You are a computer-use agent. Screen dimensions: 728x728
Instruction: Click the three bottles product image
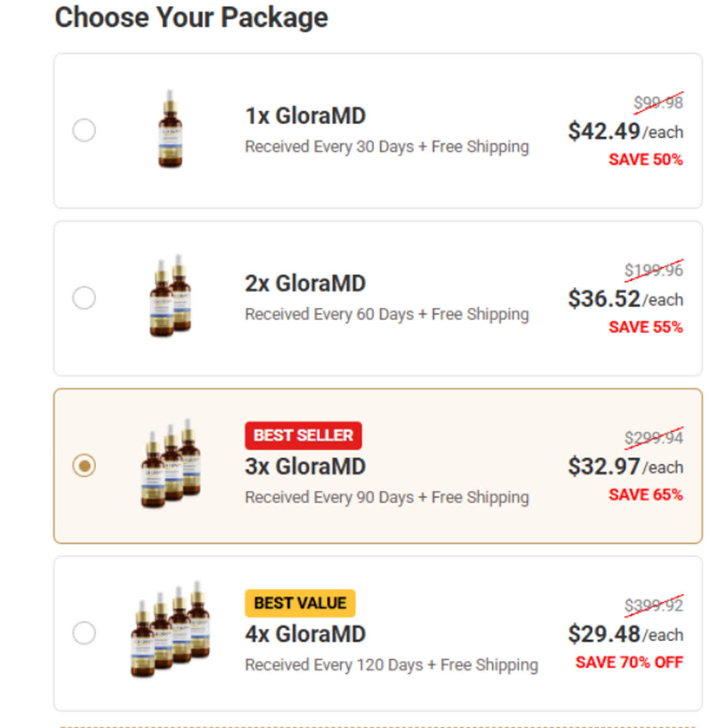pyautogui.click(x=171, y=464)
